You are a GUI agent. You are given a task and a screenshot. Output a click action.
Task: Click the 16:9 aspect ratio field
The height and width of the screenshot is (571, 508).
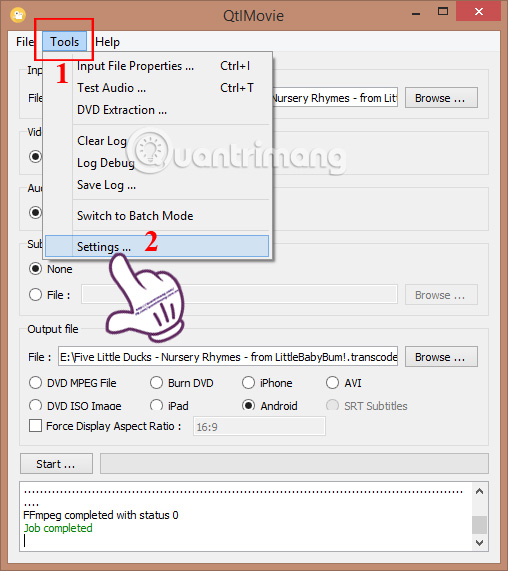click(x=259, y=426)
